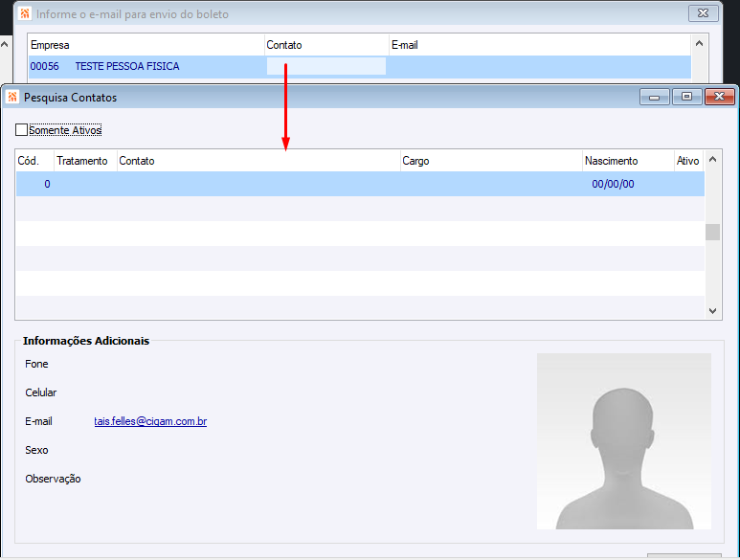Click the Observação label
The height and width of the screenshot is (560, 740).
click(53, 479)
